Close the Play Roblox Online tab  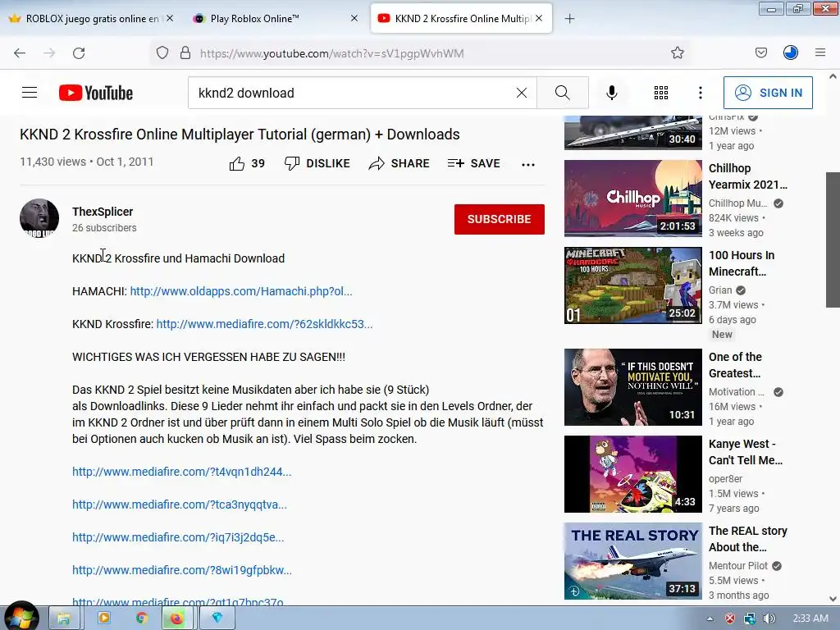[354, 18]
